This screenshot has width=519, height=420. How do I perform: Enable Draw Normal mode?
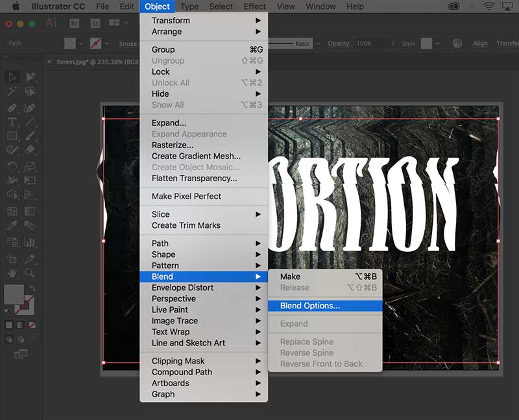tap(9, 340)
